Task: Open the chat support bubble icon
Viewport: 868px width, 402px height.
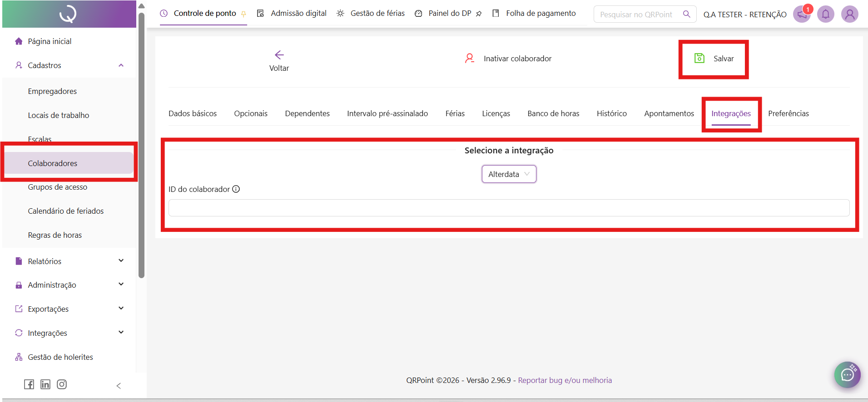Action: click(x=847, y=374)
